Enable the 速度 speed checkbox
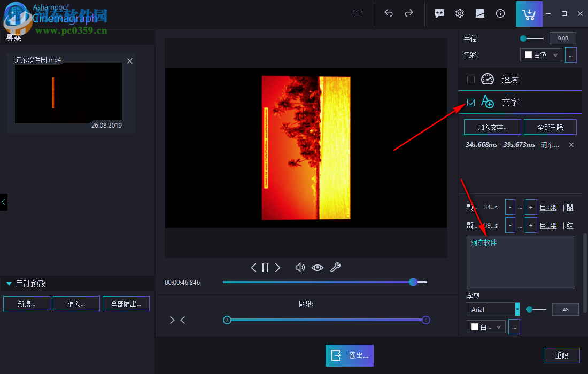The height and width of the screenshot is (374, 588). 470,79
